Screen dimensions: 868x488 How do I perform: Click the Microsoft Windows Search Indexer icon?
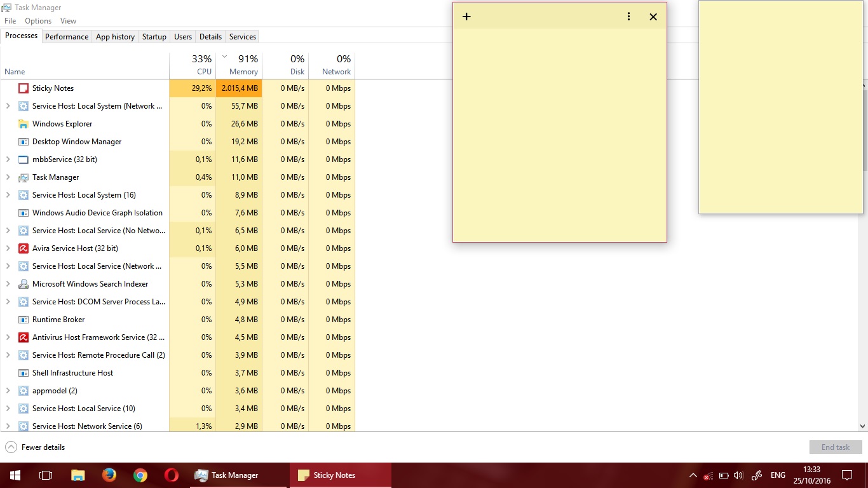click(x=24, y=284)
